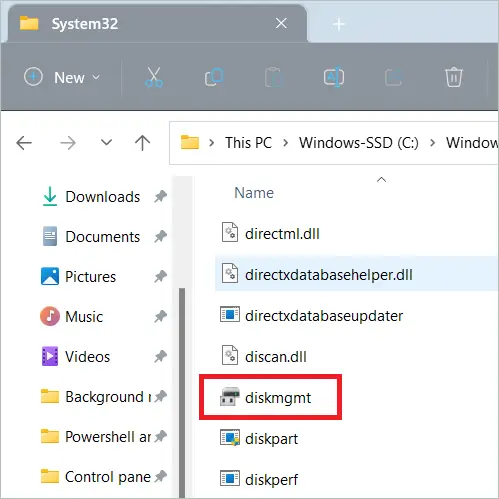Go back with the left arrow
499x499 pixels.
24,143
